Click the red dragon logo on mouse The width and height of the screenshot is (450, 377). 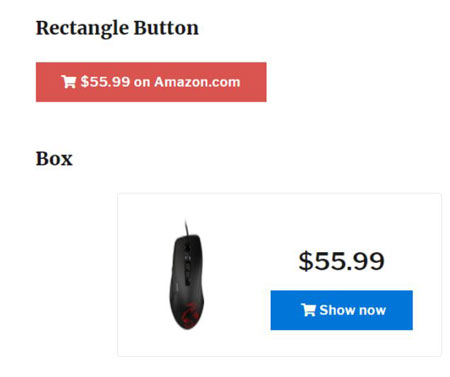tap(191, 313)
